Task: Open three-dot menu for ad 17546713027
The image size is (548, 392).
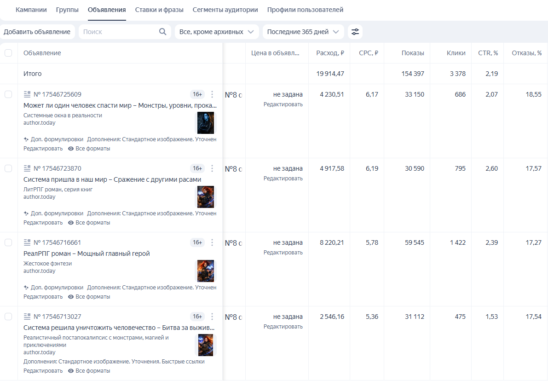Action: pyautogui.click(x=212, y=317)
